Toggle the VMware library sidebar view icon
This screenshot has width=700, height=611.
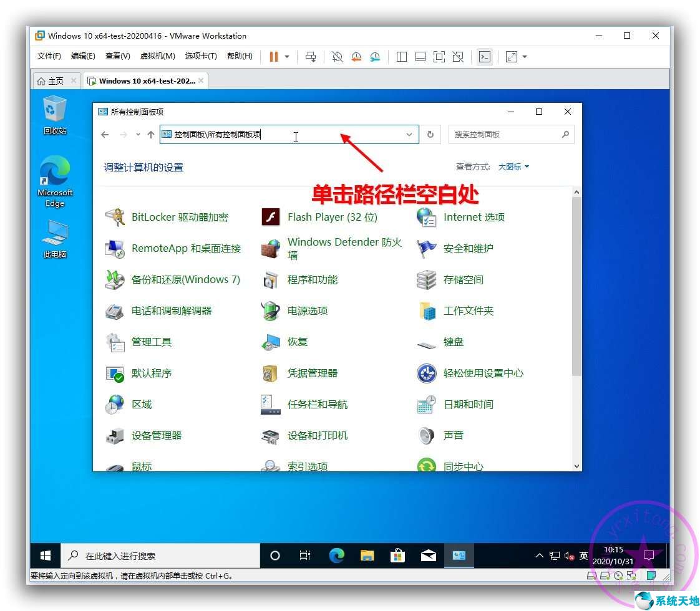[402, 57]
